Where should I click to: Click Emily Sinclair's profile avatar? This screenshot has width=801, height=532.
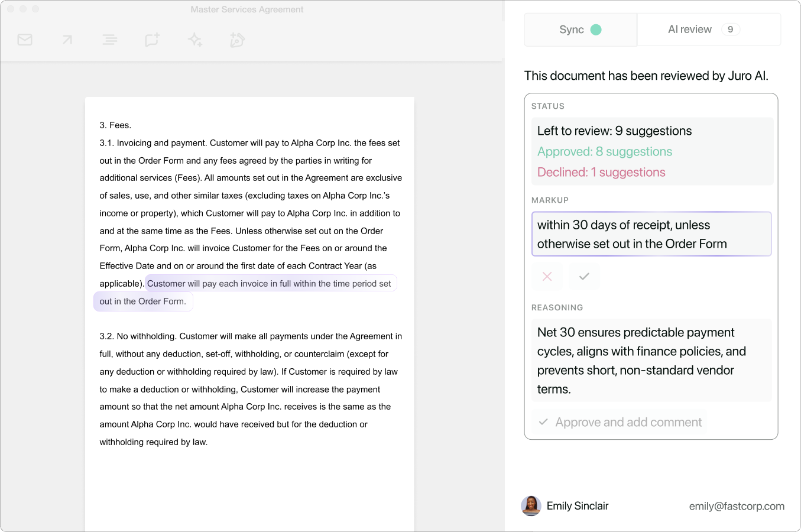[531, 506]
